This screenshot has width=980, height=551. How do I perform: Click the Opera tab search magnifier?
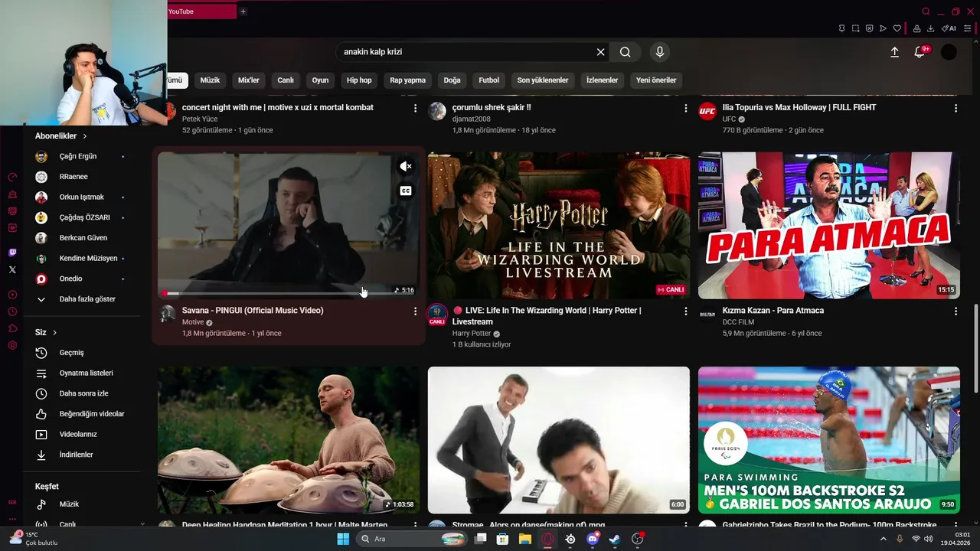(x=926, y=11)
